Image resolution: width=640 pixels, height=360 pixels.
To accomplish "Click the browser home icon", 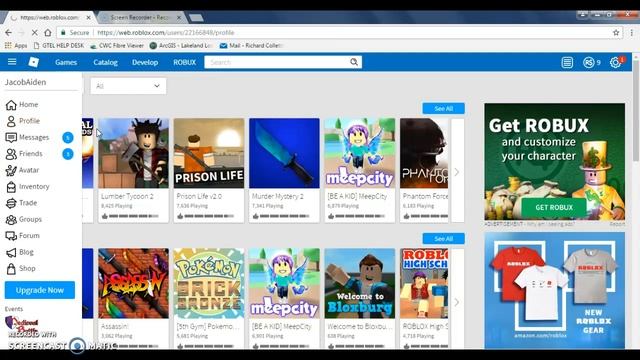I will coord(48,32).
